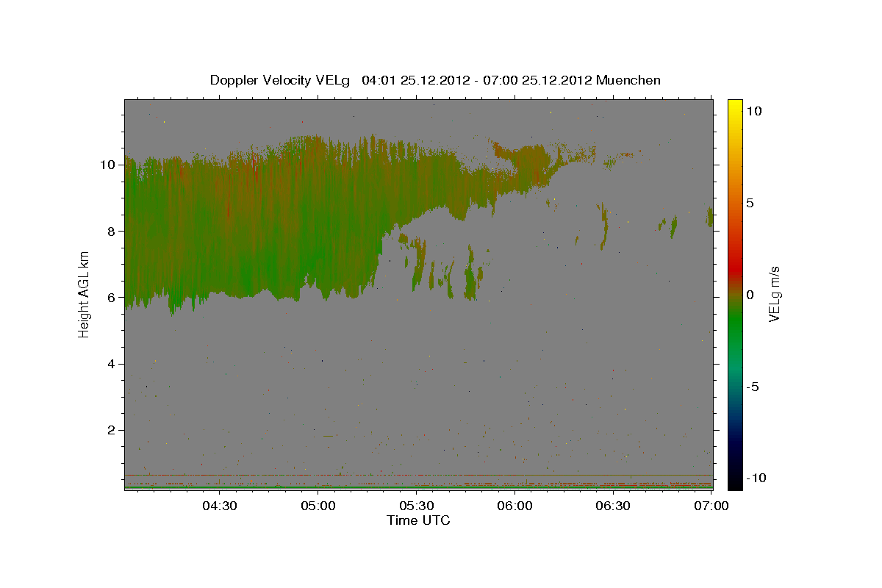Click the plot title 'Doppler Velocity VELg'
The image size is (882, 588).
pos(279,80)
